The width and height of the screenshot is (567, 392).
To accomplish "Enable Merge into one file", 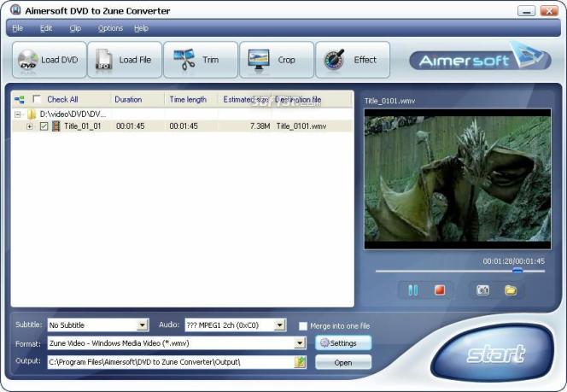I will (x=302, y=326).
